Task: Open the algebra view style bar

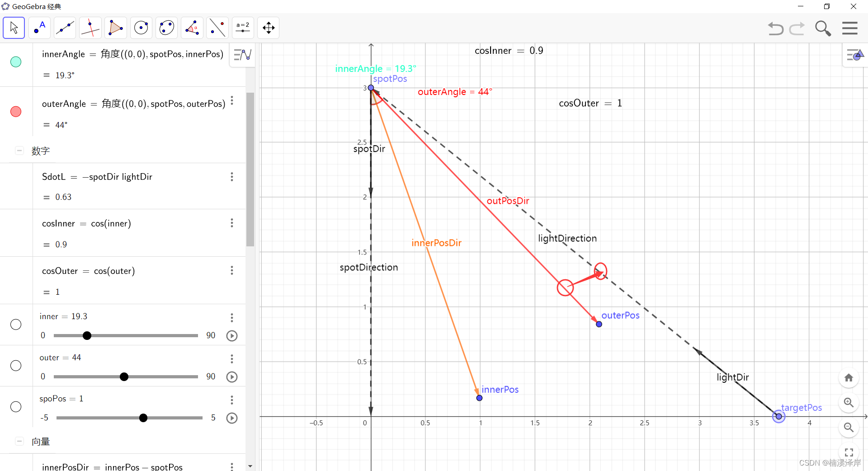Action: [x=242, y=55]
